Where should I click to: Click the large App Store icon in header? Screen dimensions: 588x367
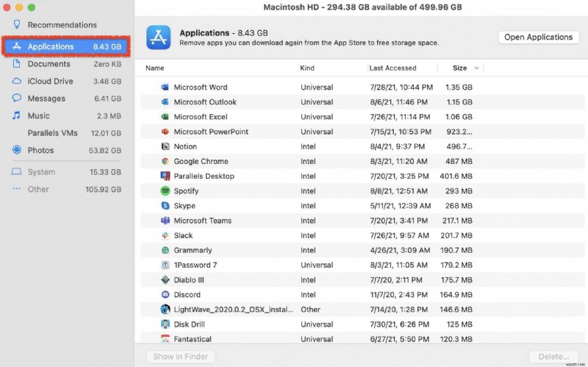click(x=158, y=38)
